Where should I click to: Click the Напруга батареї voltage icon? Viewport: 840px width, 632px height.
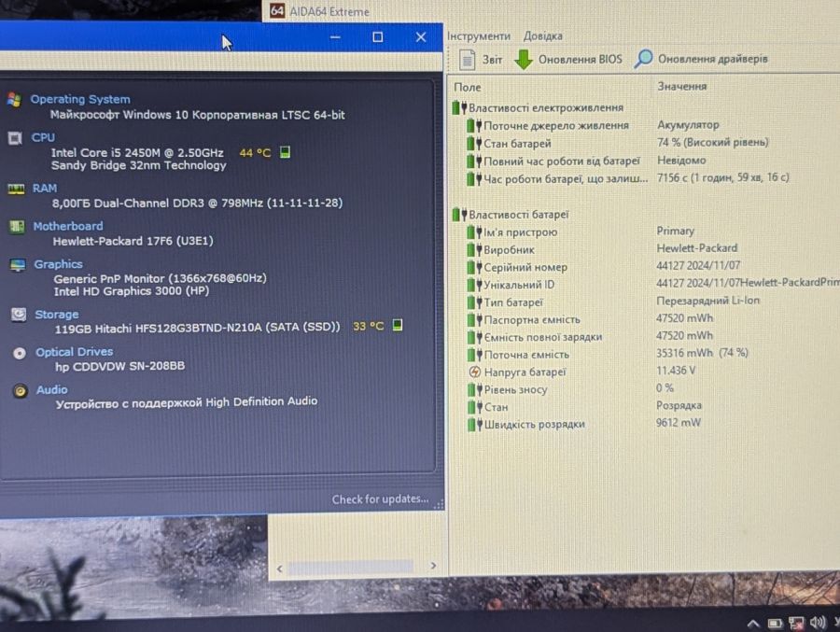point(474,372)
